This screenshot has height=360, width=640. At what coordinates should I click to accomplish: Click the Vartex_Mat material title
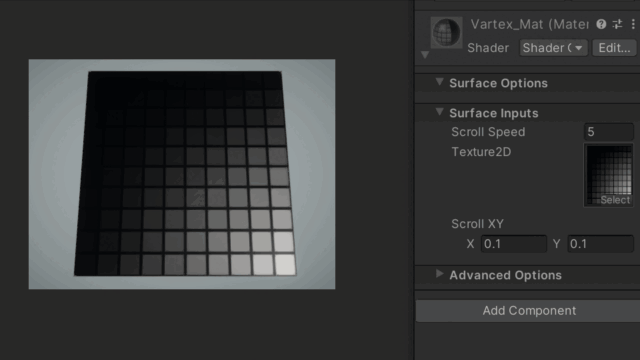[x=529, y=24]
